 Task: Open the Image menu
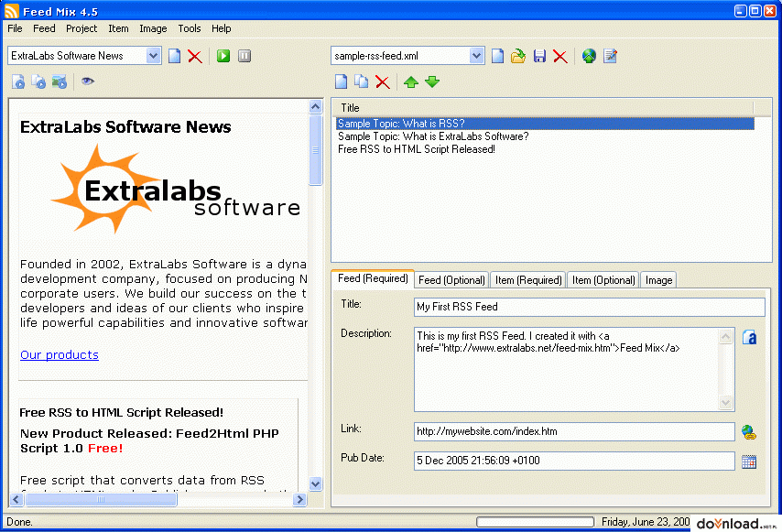153,28
